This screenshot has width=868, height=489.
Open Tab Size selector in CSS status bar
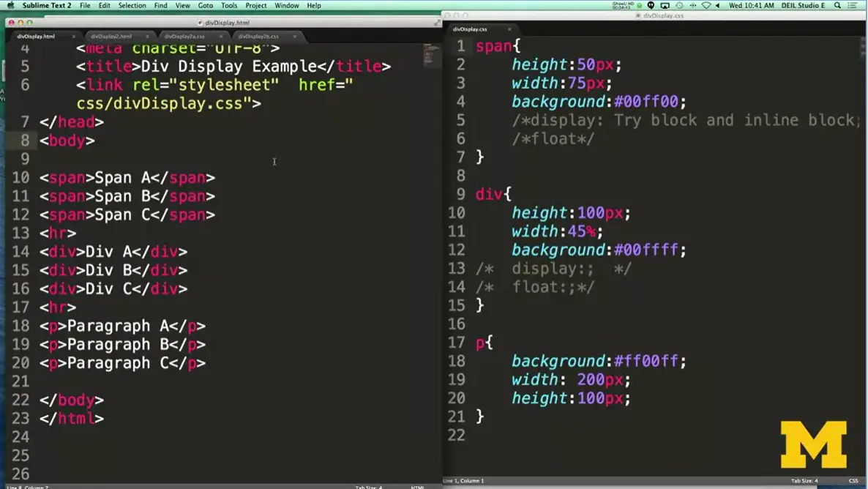point(804,481)
